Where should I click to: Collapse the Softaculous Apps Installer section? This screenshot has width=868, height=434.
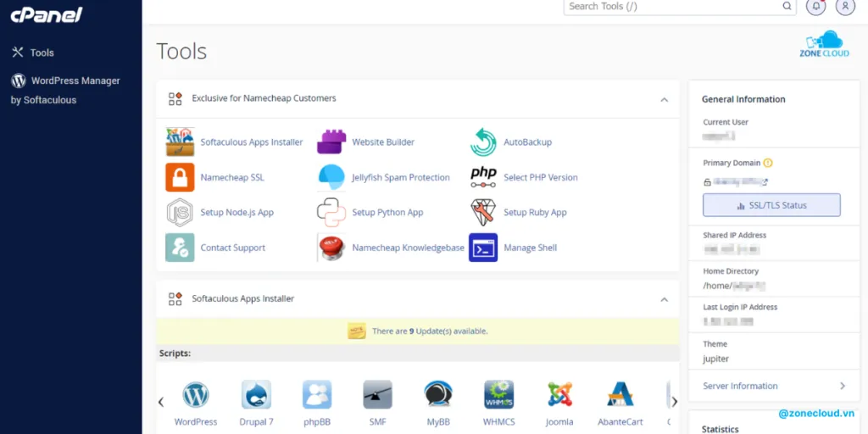point(665,299)
